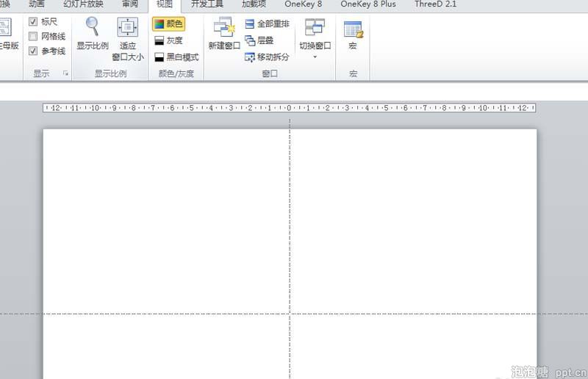The width and height of the screenshot is (588, 379).
Task: Open the 宏 macros button
Action: pos(353,34)
